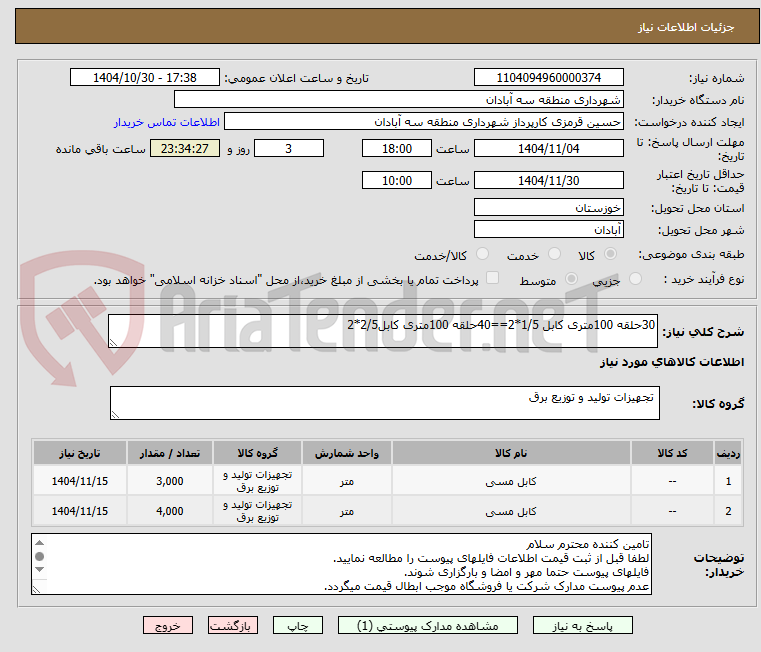Viewport: 761px width, 652px height.
Task: Click delivery city field آبادان
Action: point(548,229)
